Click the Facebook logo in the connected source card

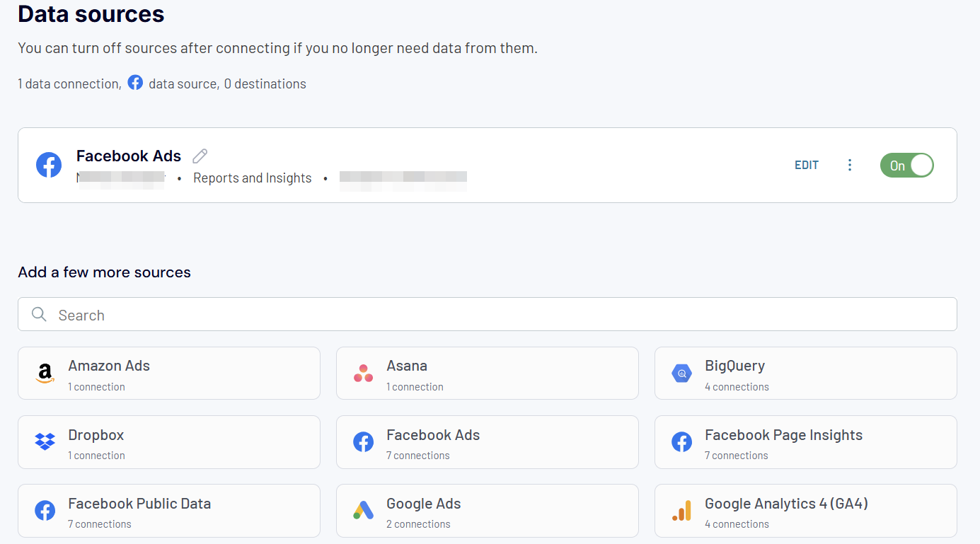pyautogui.click(x=49, y=165)
